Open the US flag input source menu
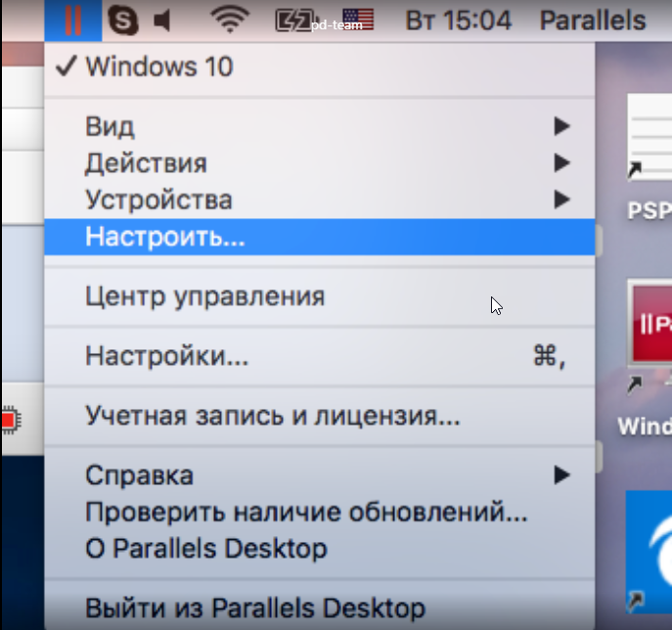 [x=359, y=20]
